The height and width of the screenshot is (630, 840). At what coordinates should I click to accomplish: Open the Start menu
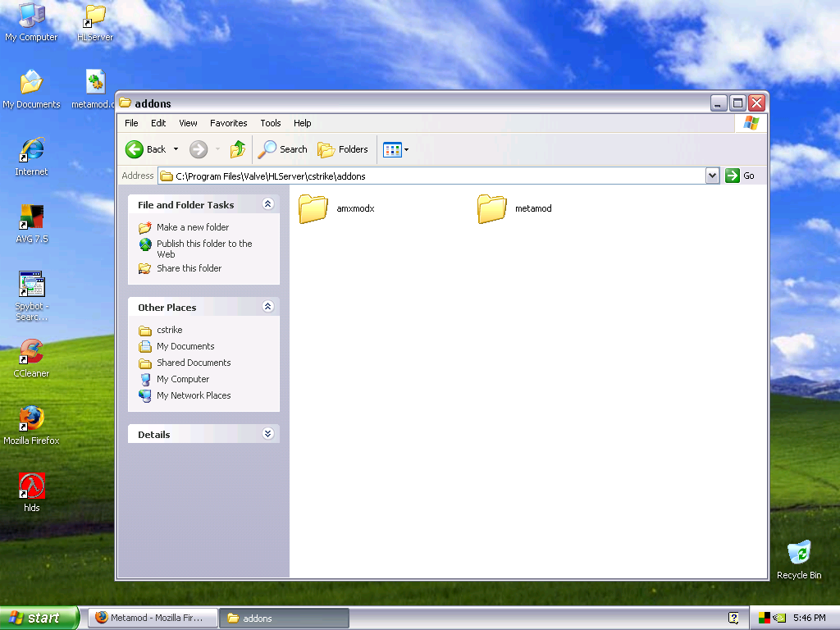(39, 618)
